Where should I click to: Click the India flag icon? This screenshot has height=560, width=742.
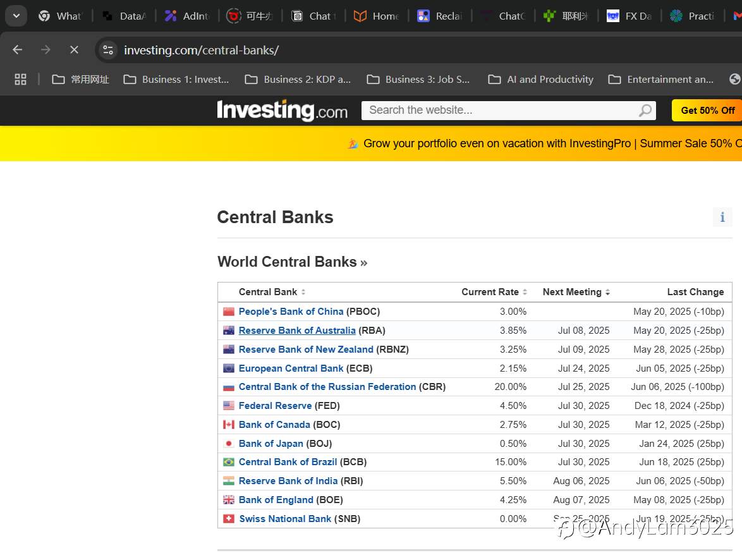[229, 481]
